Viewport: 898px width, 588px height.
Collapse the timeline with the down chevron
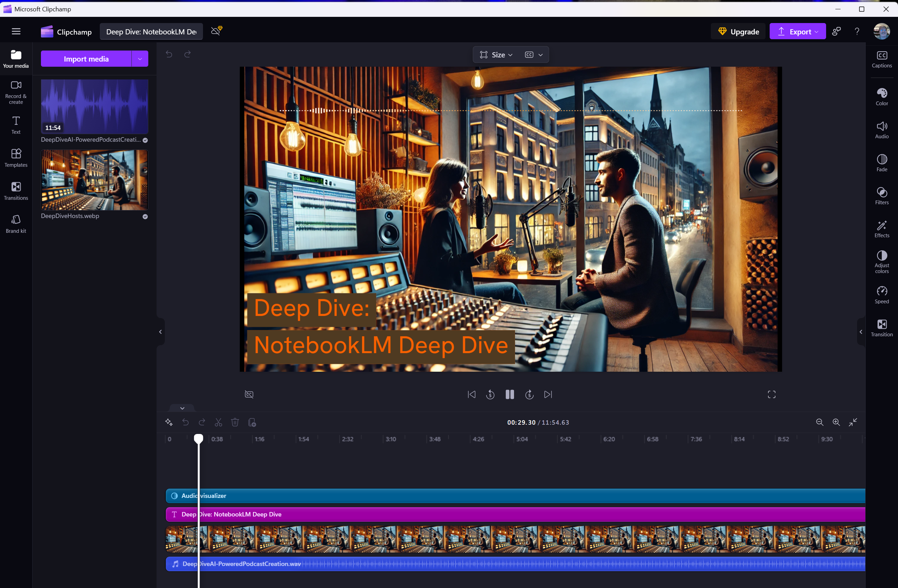(x=182, y=408)
